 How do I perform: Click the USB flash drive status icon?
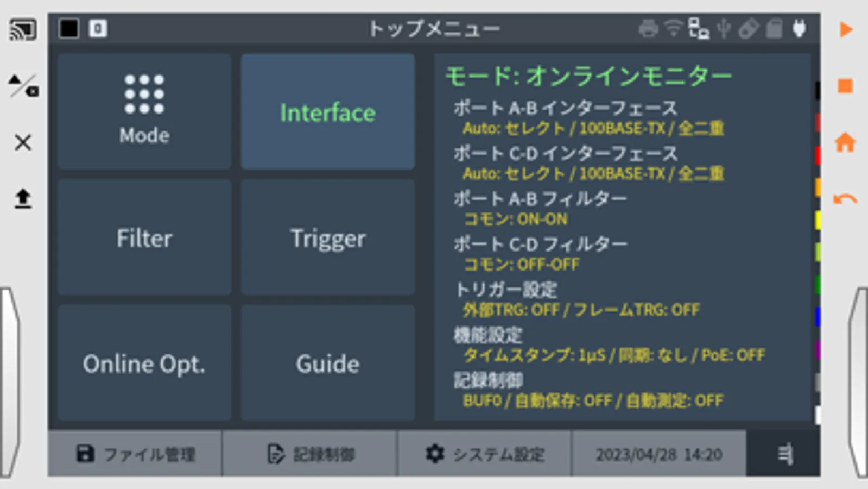(x=749, y=28)
